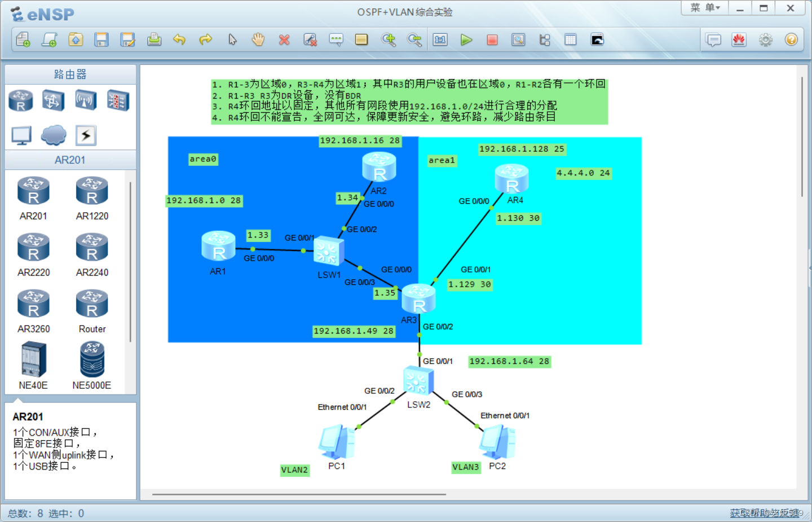Stop devices using the red square icon
Image resolution: width=812 pixels, height=522 pixels.
pyautogui.click(x=492, y=40)
